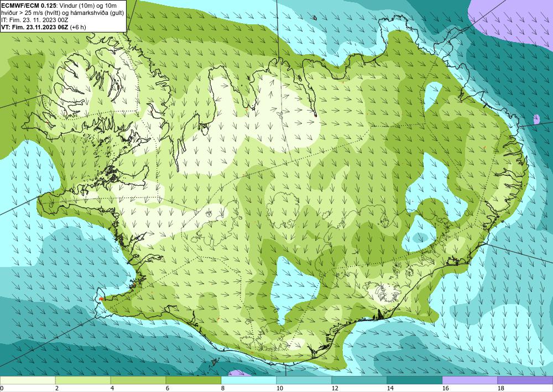Click the 6–8 m/s dark green legend swatch

193,380
